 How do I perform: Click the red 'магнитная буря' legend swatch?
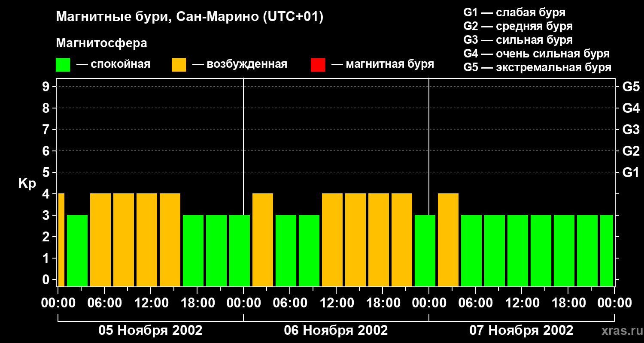pos(318,65)
